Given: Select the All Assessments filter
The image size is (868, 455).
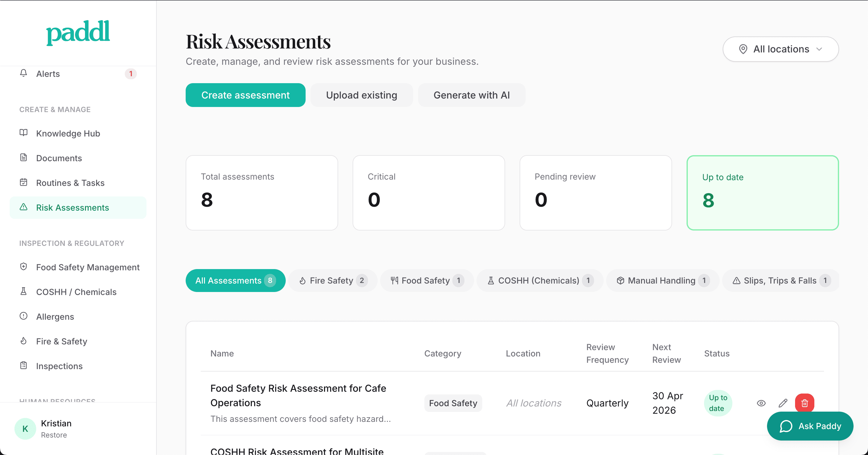Looking at the screenshot, I should [235, 280].
